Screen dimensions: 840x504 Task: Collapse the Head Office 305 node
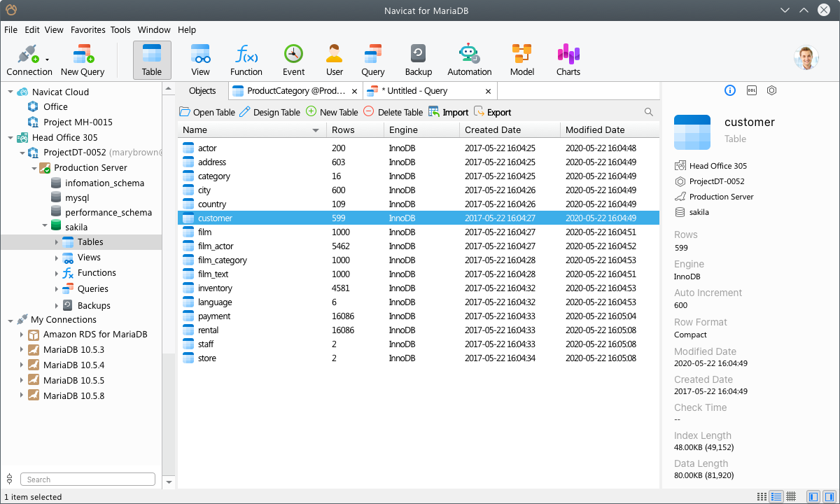10,137
